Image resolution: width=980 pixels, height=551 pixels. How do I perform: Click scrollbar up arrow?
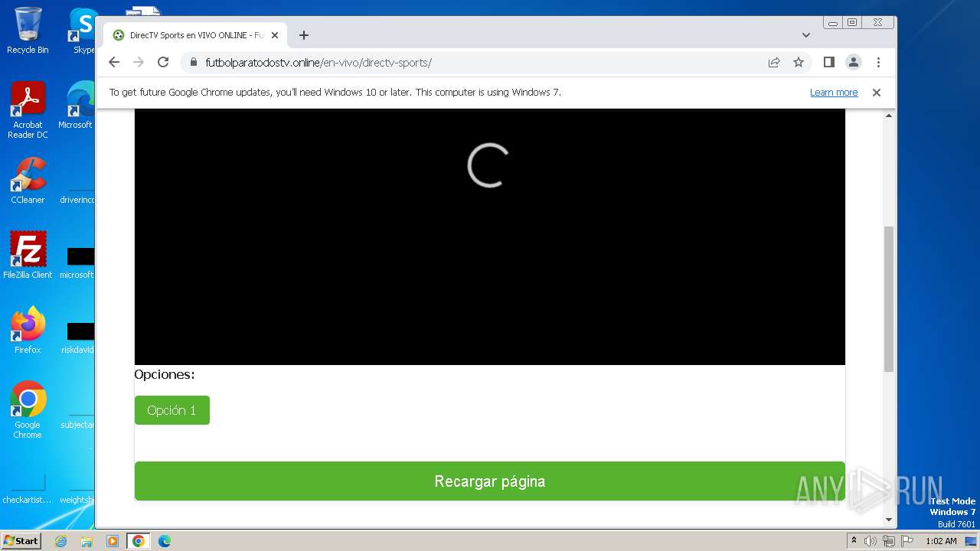click(x=889, y=116)
